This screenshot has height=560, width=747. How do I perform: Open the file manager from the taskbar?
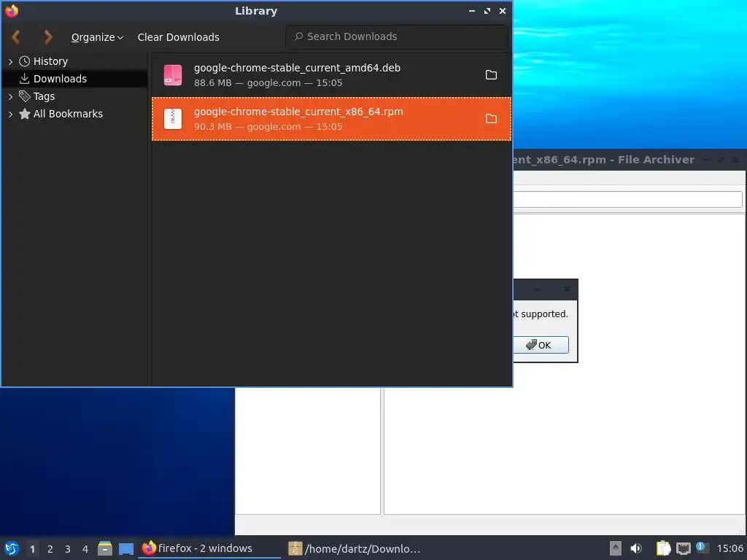click(105, 548)
